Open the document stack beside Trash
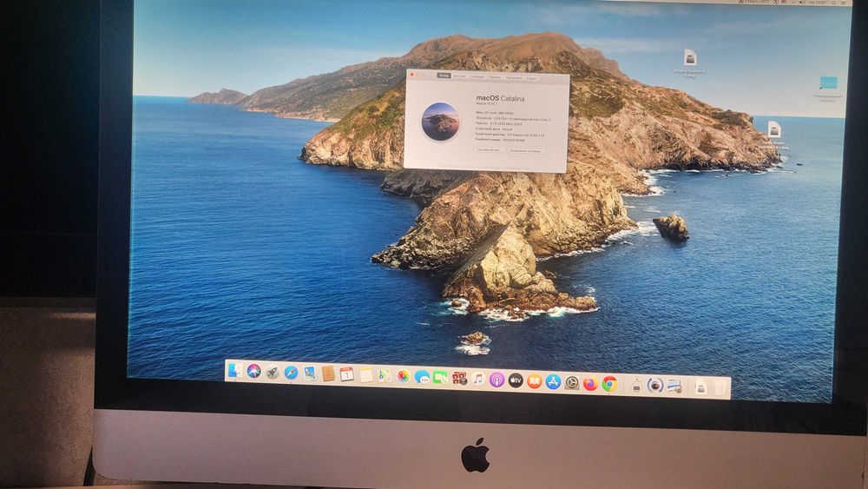 700,387
